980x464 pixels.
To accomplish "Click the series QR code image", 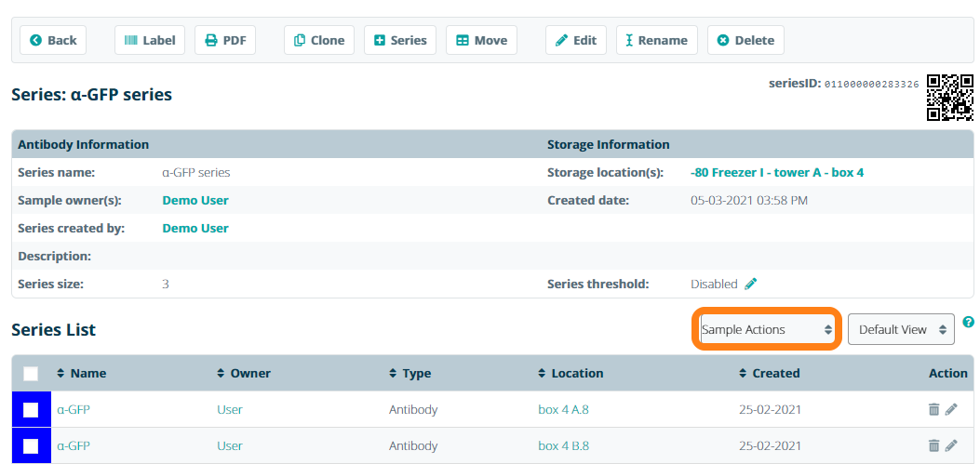I will (x=949, y=98).
